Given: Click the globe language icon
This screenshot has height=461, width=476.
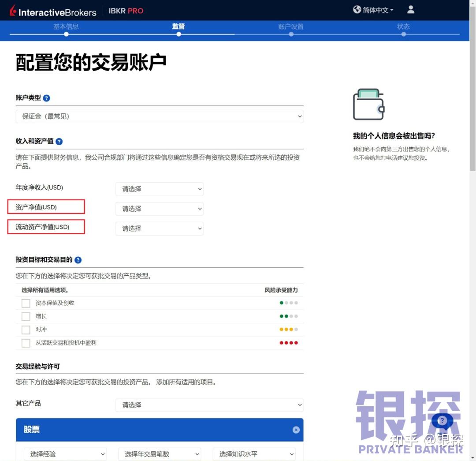Looking at the screenshot, I should point(357,9).
